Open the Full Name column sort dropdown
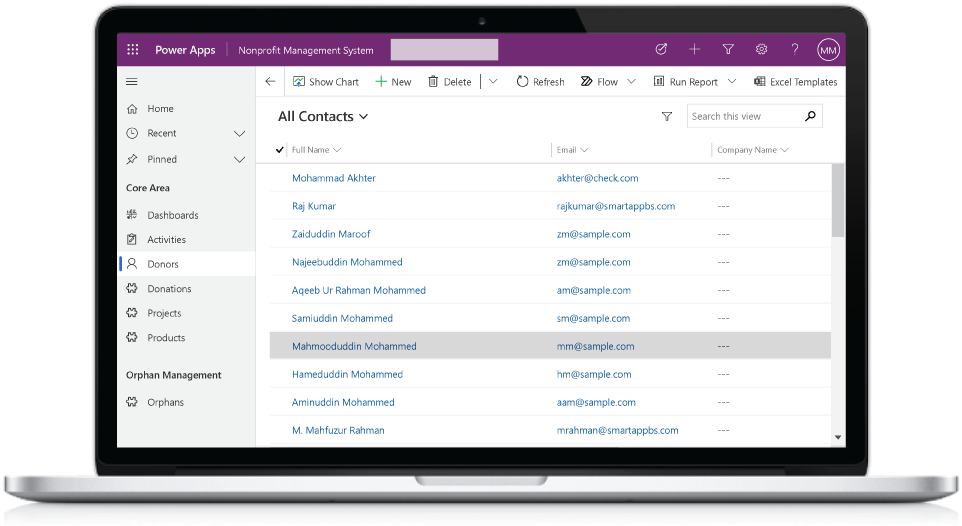 coord(337,150)
